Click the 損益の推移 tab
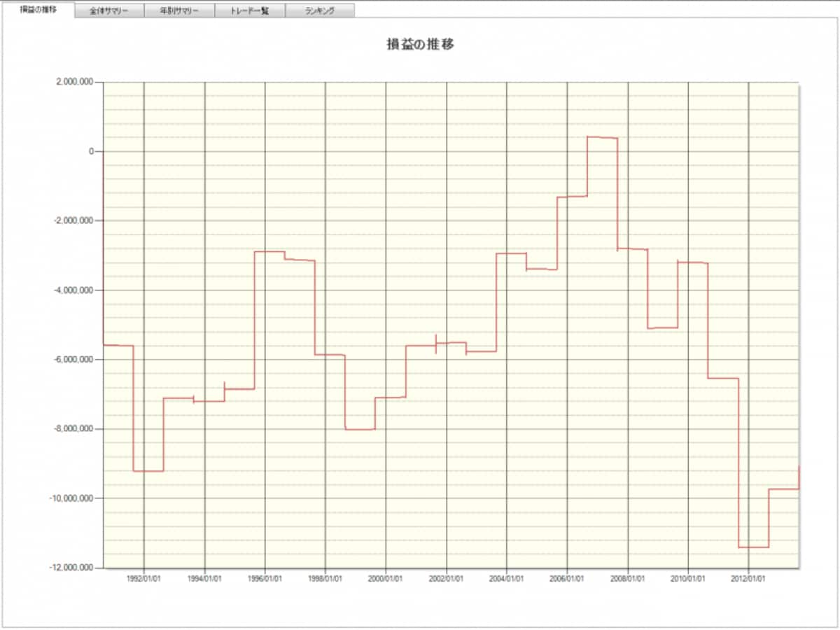This screenshot has width=840, height=630. coord(38,10)
